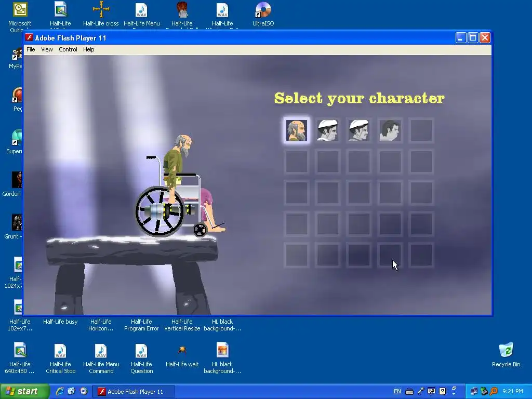Image resolution: width=532 pixels, height=399 pixels.
Task: Open the File menu
Action: pos(31,49)
